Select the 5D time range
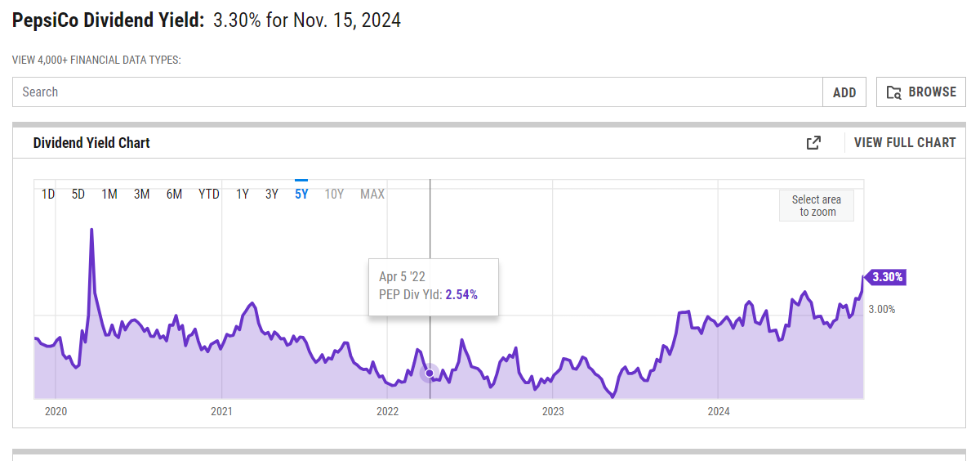 [78, 194]
